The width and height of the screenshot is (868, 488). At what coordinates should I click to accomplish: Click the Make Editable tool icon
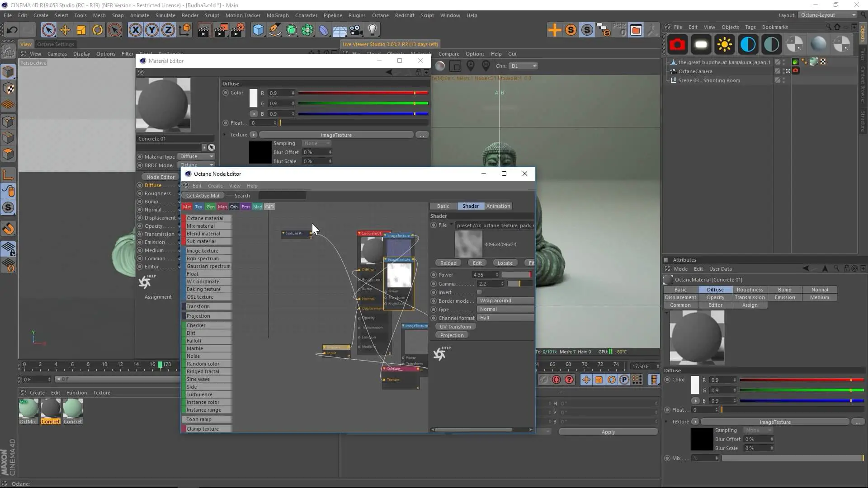coord(8,51)
